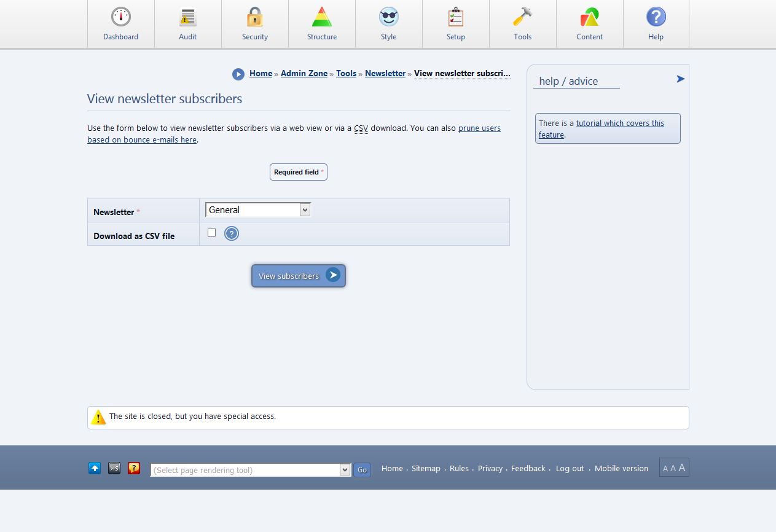Click the blue back-to-top arrow icon
Viewport: 776px width, 532px height.
tap(95, 468)
